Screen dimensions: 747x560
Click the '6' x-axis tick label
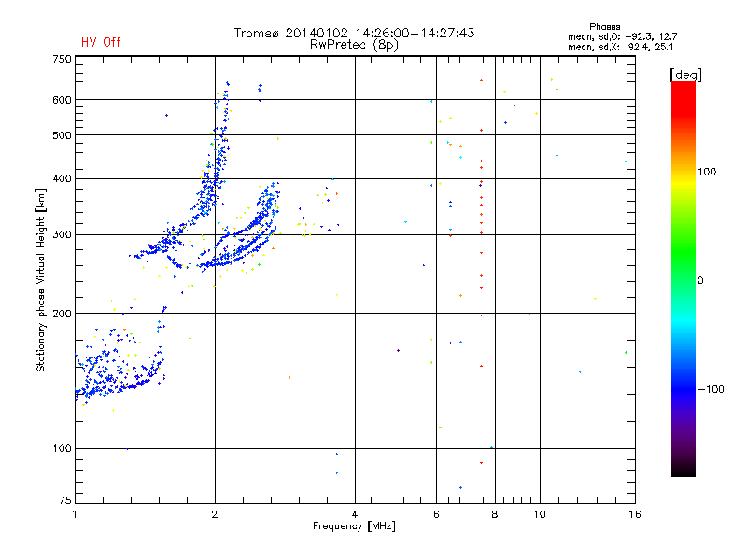436,514
